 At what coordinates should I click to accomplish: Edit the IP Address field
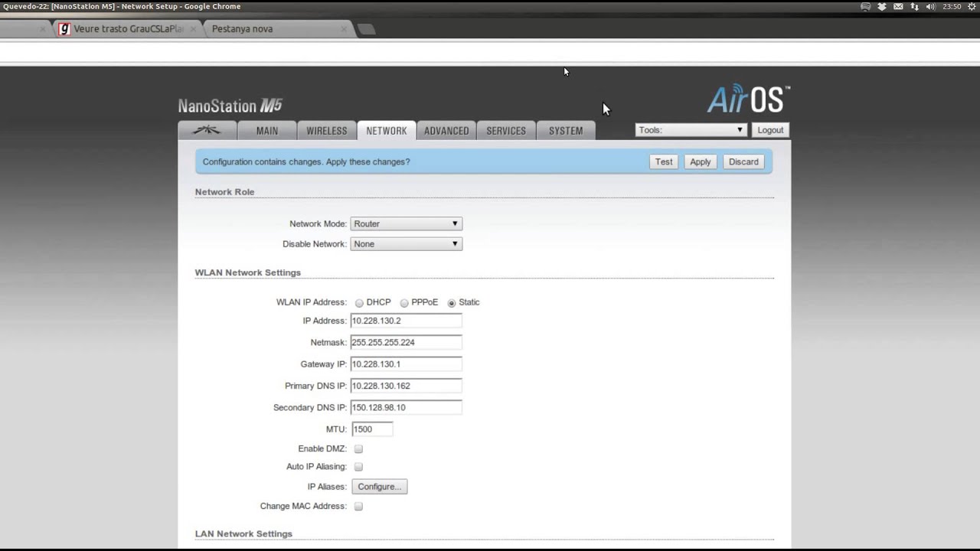[406, 321]
